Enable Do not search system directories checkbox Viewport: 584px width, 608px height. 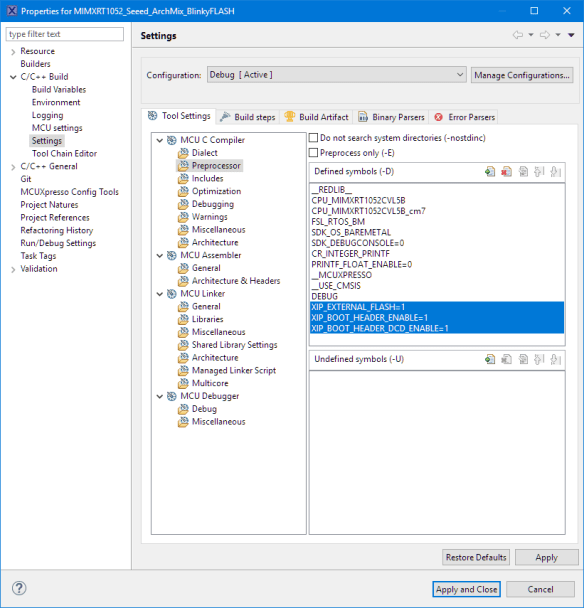313,138
